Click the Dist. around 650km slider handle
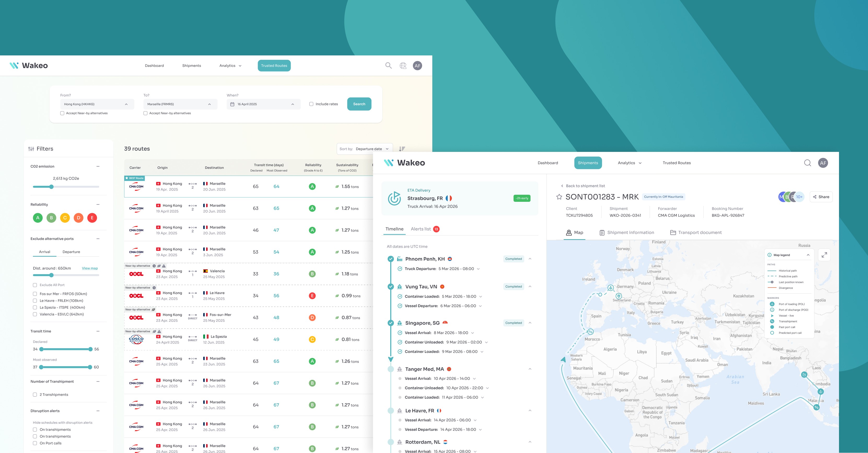 click(x=51, y=275)
